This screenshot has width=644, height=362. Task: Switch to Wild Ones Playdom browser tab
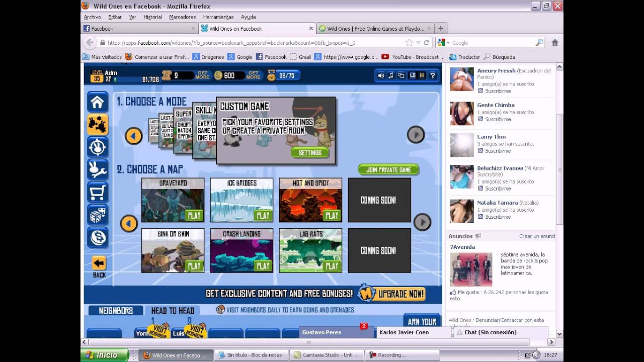tap(374, 29)
